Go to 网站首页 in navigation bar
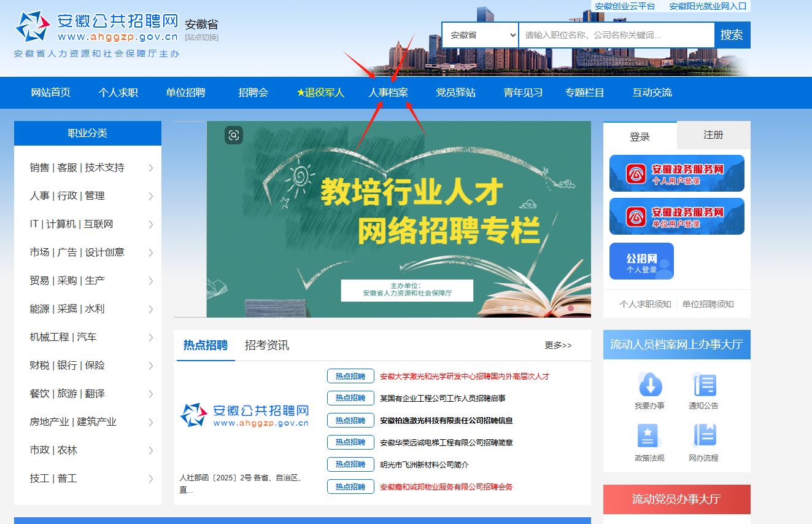 pos(51,93)
